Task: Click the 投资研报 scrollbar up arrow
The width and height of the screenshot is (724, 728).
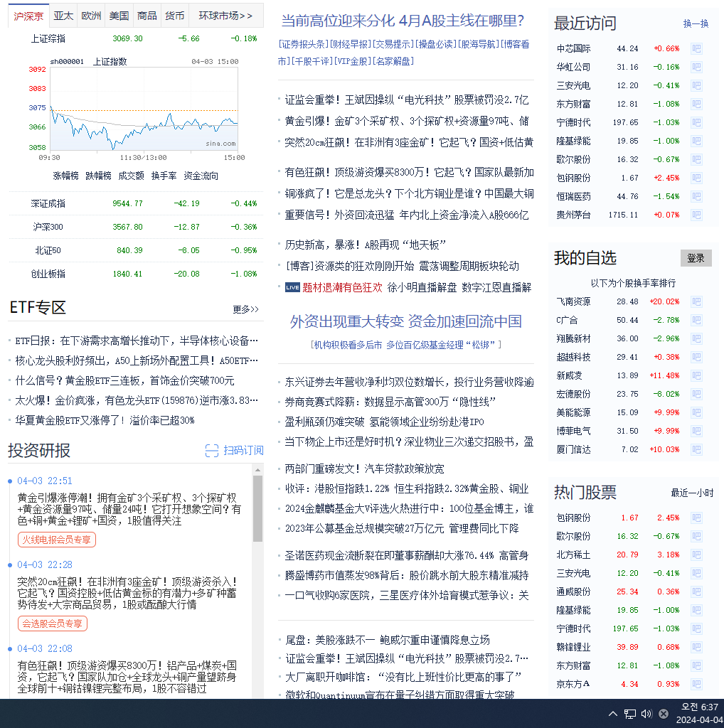Action: 257,471
